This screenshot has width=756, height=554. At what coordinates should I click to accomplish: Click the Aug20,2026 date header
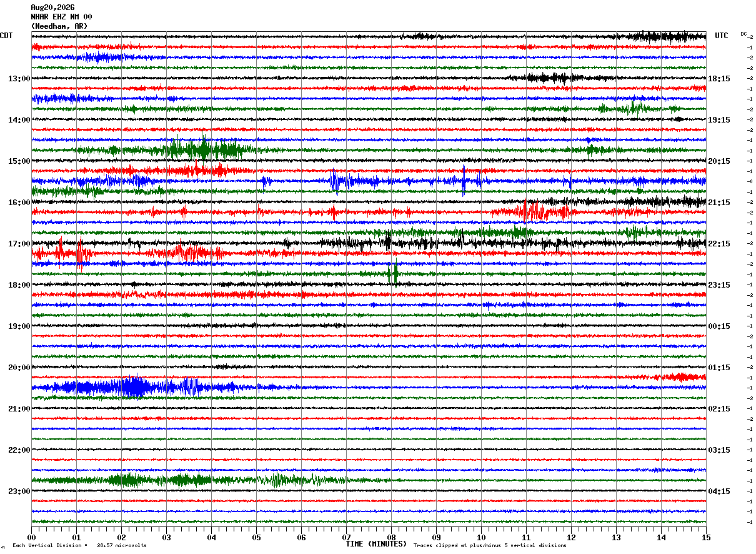[52, 8]
